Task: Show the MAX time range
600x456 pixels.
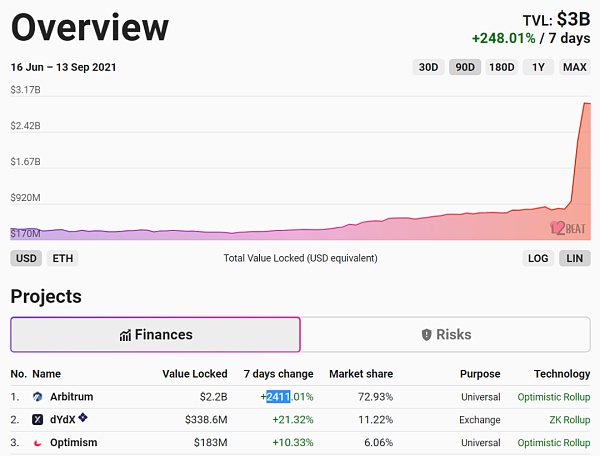Action: coord(575,67)
